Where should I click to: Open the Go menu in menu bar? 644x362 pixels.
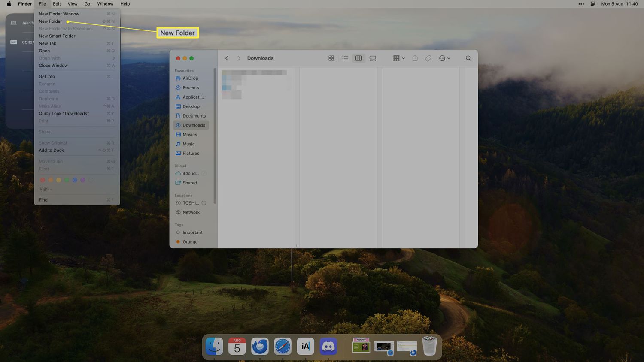click(x=87, y=4)
